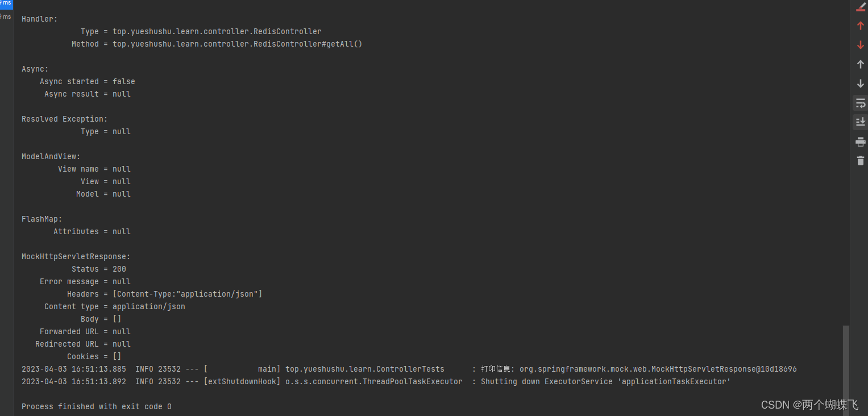The width and height of the screenshot is (868, 416).
Task: Toggle soft-wrap for console output
Action: pyautogui.click(x=860, y=103)
